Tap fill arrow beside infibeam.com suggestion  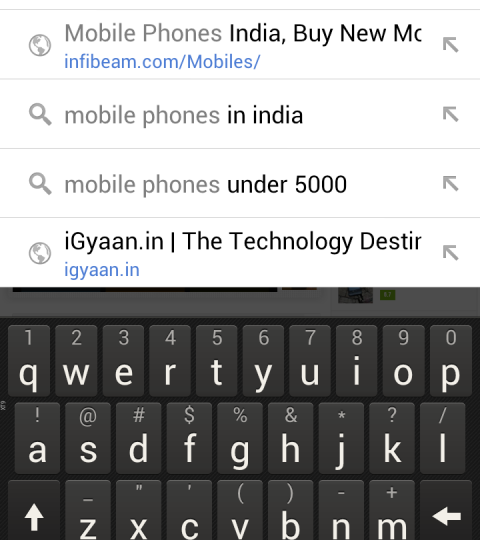tap(450, 45)
